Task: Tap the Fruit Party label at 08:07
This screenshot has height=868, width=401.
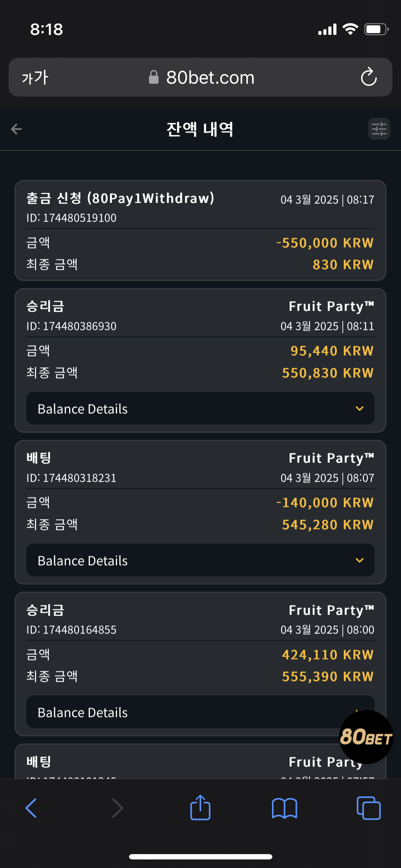Action: point(331,458)
